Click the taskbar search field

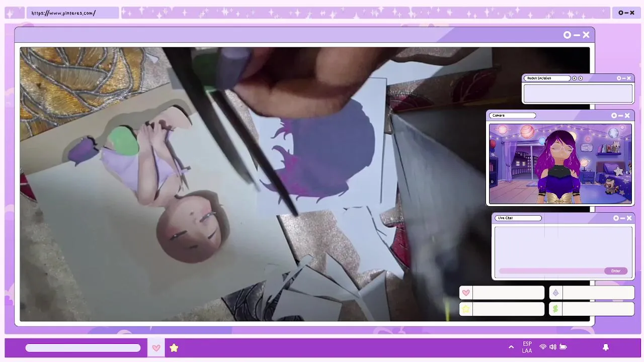(x=83, y=348)
